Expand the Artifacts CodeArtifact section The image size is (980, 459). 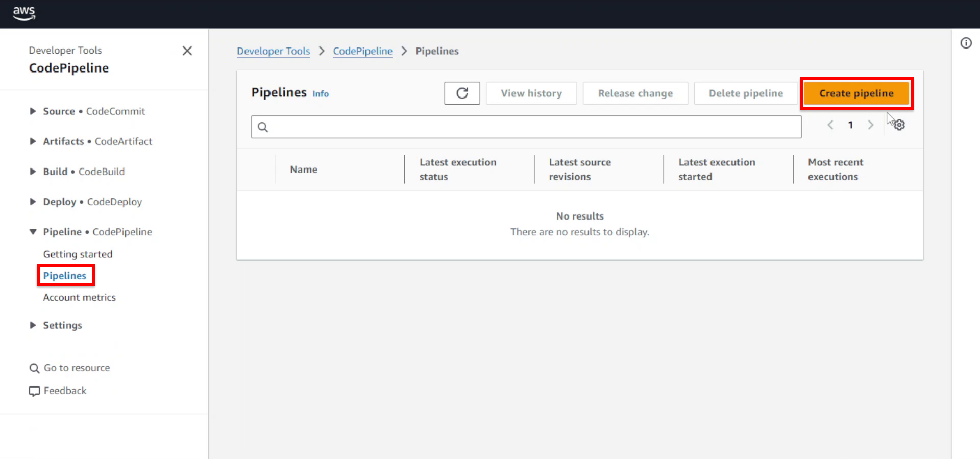pos(33,141)
